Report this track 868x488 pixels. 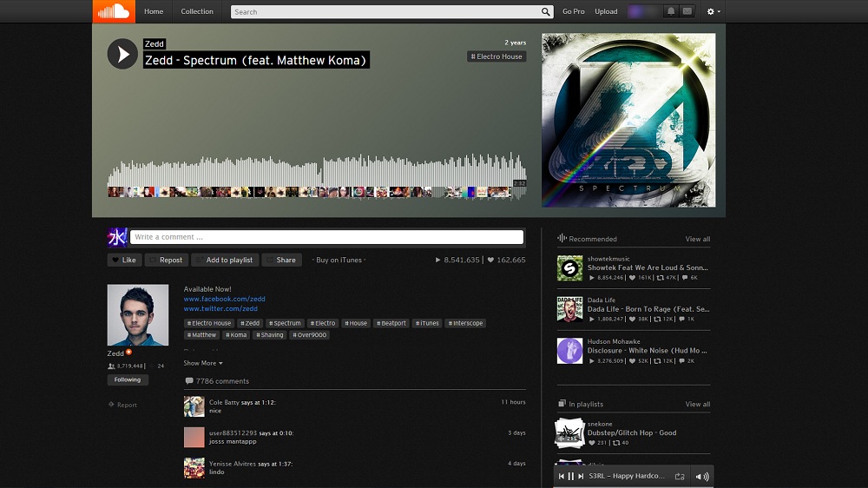(x=123, y=405)
